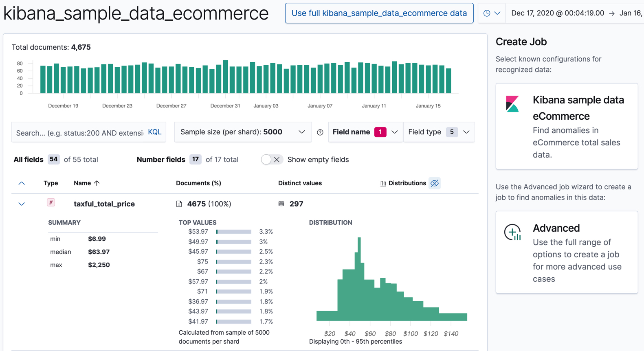Click the sample size help question icon
Viewport: 644px width, 351px height.
(320, 132)
